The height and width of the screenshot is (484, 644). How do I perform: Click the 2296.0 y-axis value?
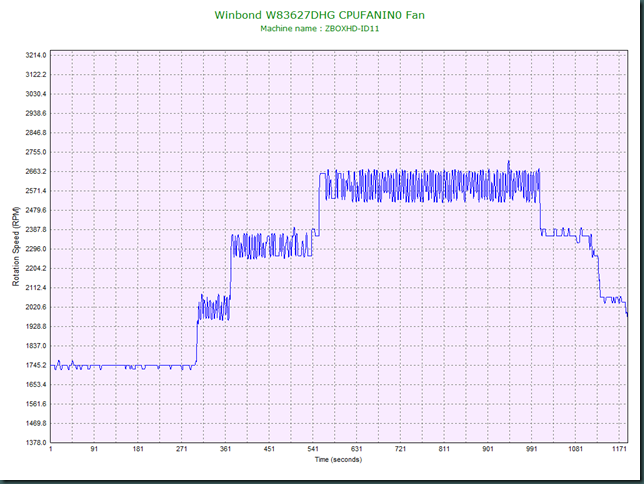(x=36, y=249)
